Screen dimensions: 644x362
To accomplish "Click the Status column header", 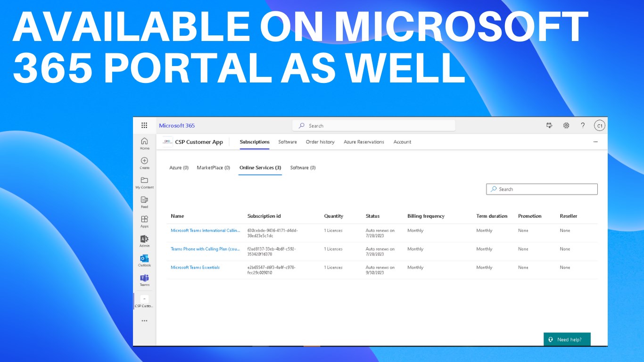I will click(x=372, y=216).
